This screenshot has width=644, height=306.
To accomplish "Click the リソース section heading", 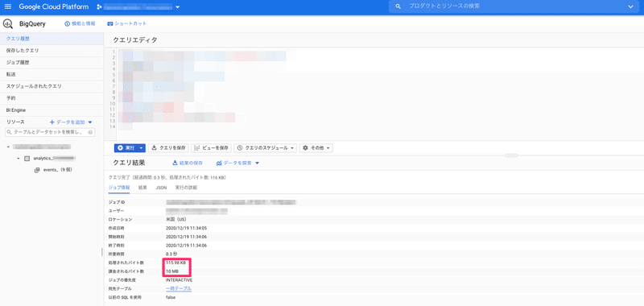I will 15,122.
